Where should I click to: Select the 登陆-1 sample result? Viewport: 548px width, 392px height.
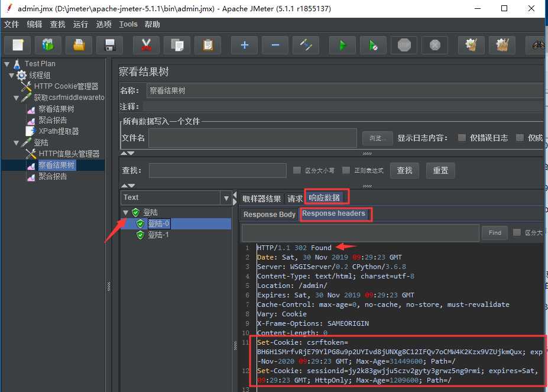point(158,235)
